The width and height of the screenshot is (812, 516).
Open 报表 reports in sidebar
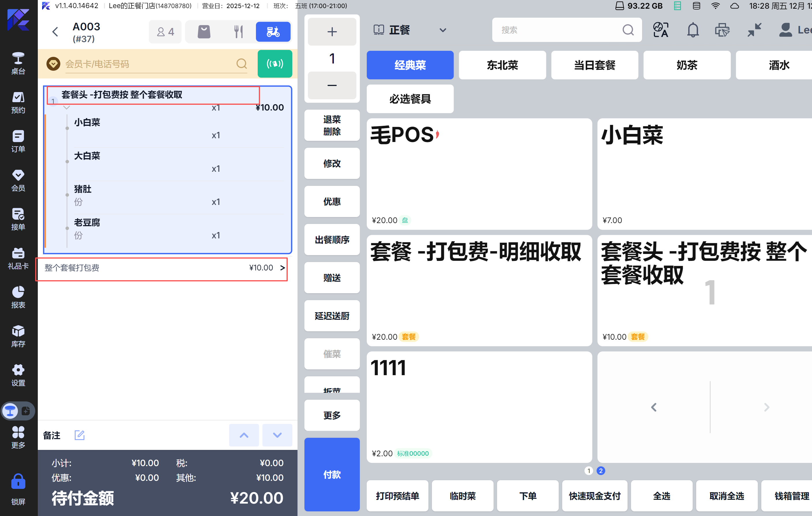point(18,297)
